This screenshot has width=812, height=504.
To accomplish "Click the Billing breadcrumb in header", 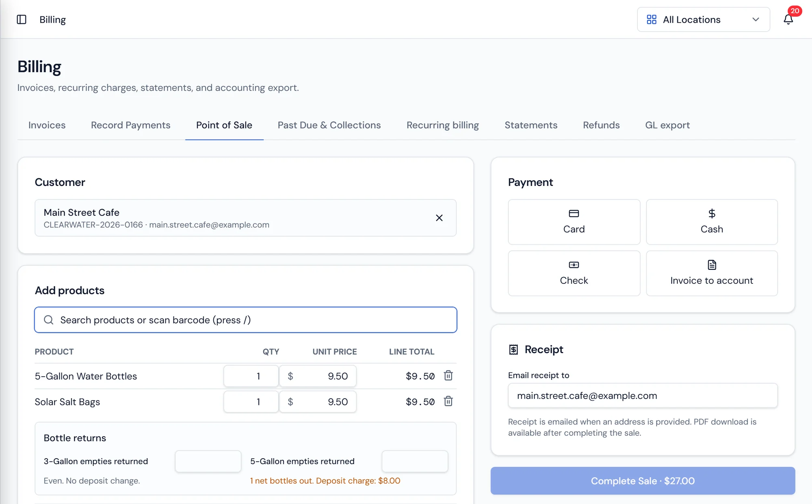I will [52, 19].
